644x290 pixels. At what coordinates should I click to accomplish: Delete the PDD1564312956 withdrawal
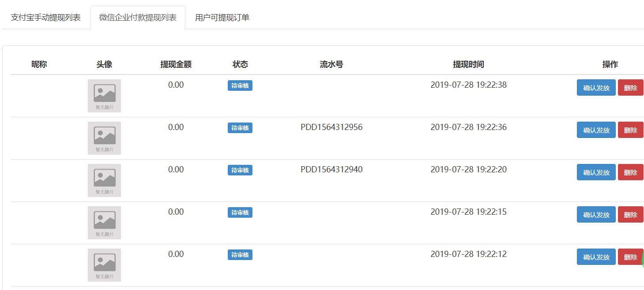[x=630, y=130]
